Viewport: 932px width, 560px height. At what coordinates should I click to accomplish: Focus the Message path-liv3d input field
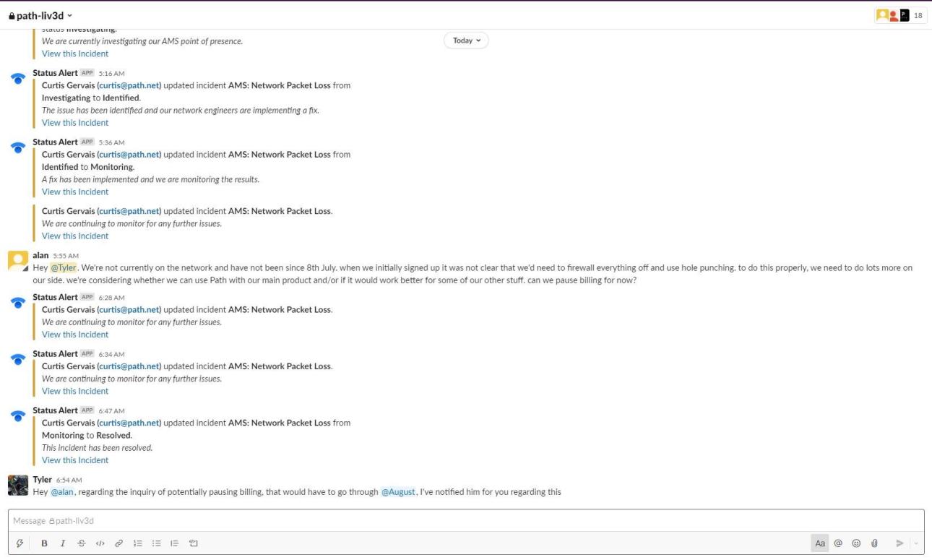click(433, 521)
